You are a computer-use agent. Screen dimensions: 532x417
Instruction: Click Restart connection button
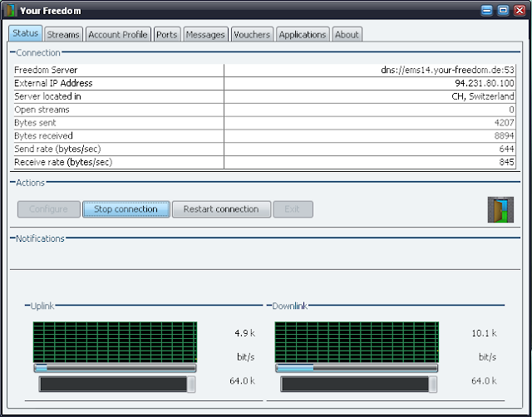[x=221, y=209]
